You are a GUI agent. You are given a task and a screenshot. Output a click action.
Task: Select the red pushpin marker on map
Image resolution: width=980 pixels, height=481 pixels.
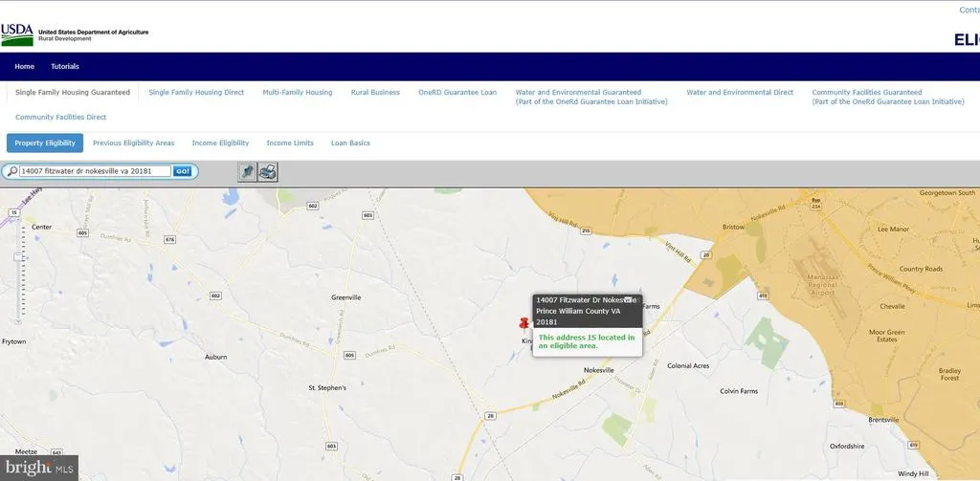click(523, 322)
